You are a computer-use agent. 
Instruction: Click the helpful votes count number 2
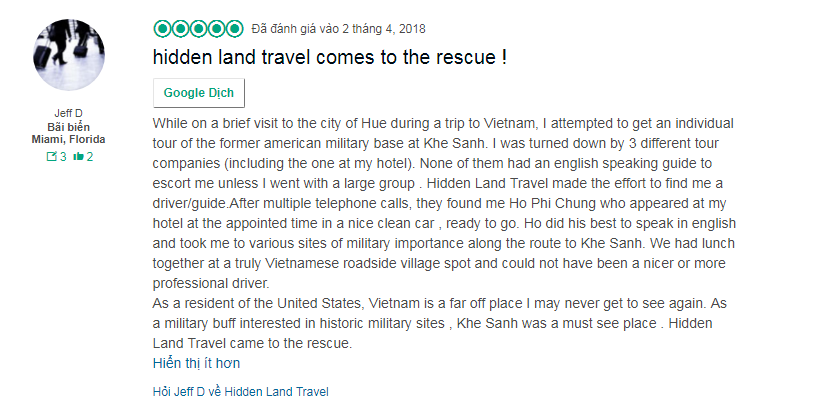click(x=89, y=157)
